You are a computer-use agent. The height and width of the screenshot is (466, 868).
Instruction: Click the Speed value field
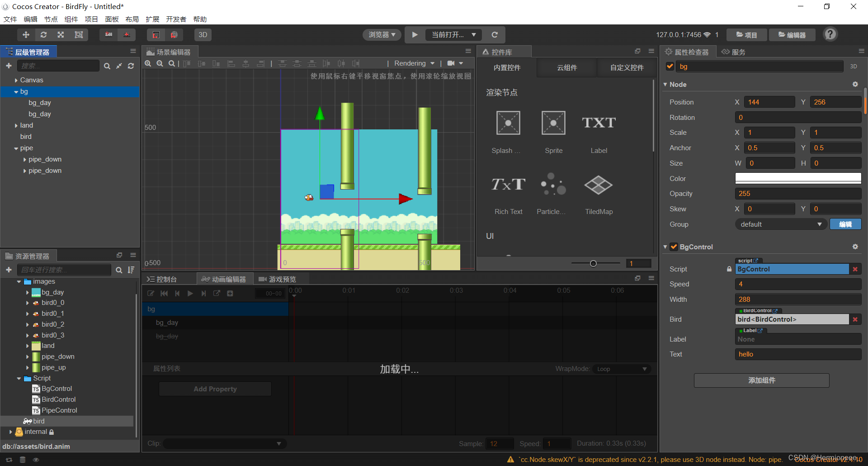(798, 284)
